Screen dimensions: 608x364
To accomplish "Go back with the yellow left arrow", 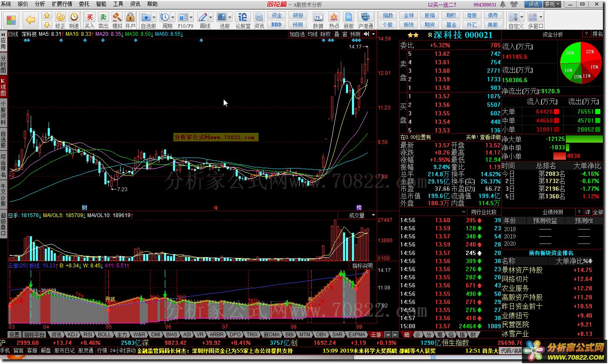I will pos(30,20).
